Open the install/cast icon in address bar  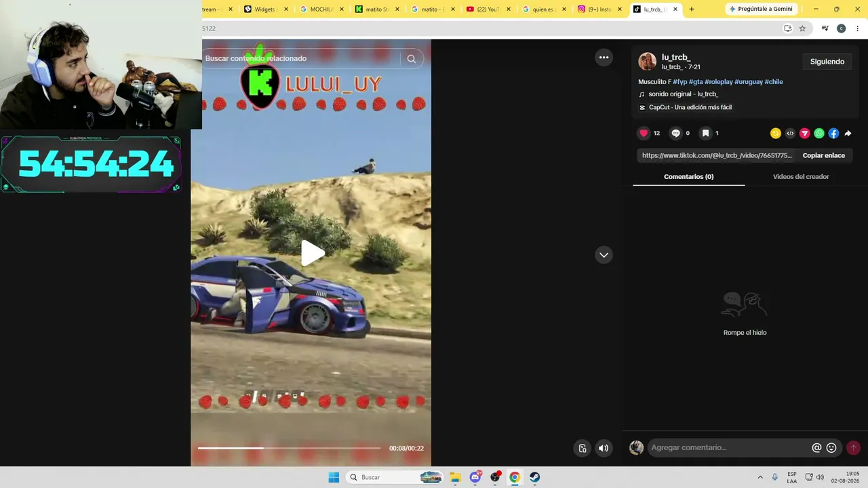787,28
